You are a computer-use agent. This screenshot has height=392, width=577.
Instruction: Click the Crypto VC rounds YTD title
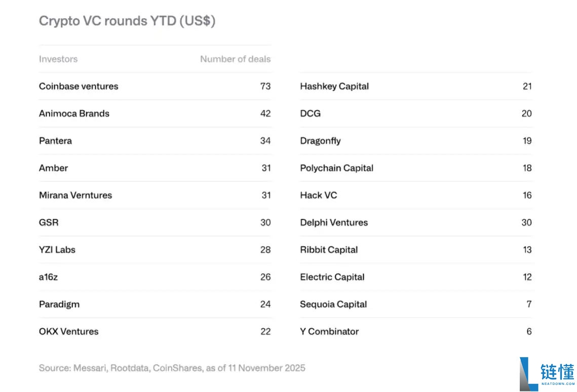coord(127,21)
